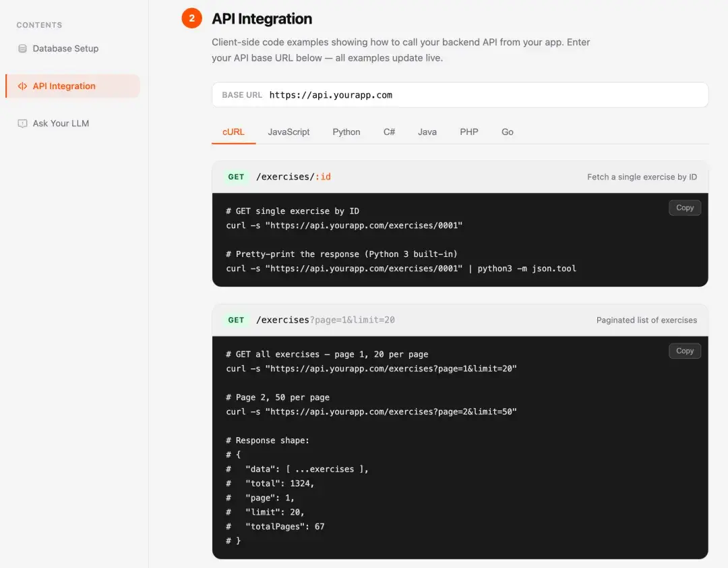Click the 'Fetch a single exercise by ID' description
The image size is (728, 568).
point(642,177)
